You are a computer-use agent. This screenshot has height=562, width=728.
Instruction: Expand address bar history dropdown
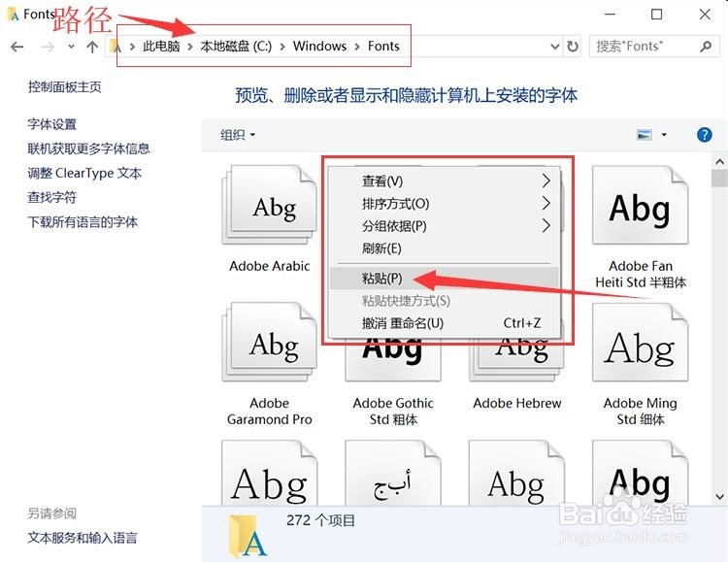point(555,47)
